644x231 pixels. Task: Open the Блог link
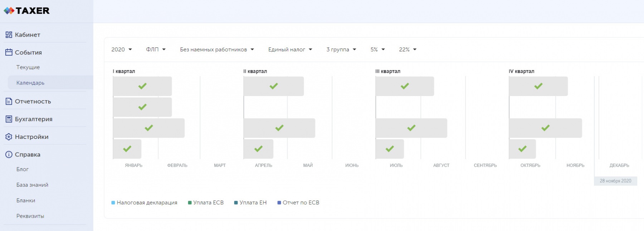click(22, 169)
